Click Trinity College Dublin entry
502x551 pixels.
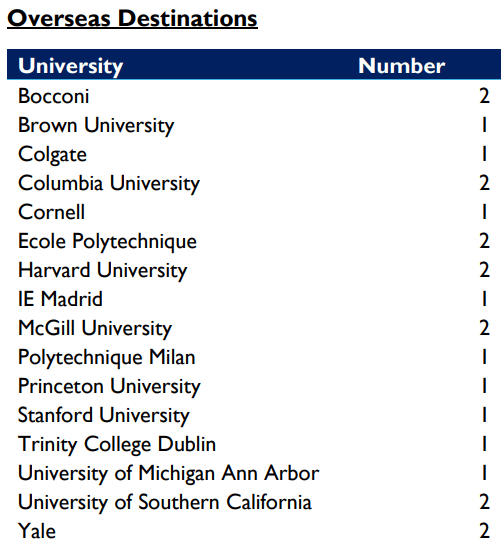click(117, 444)
